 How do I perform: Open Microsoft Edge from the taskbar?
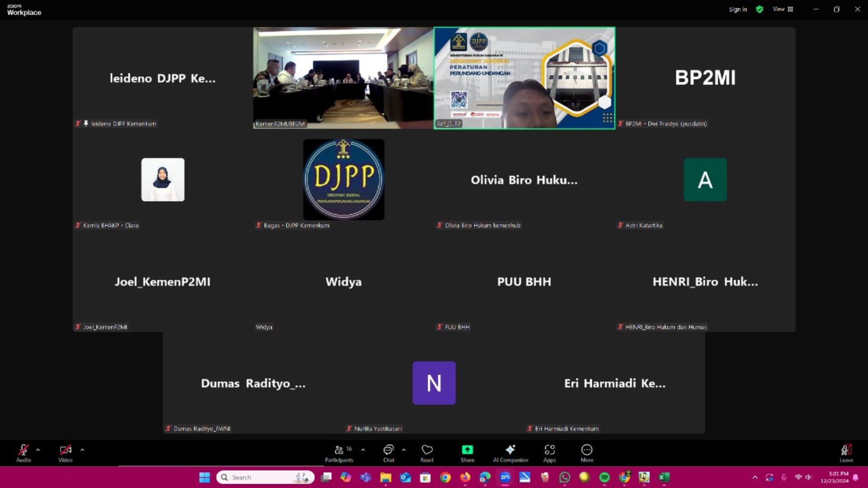click(485, 477)
